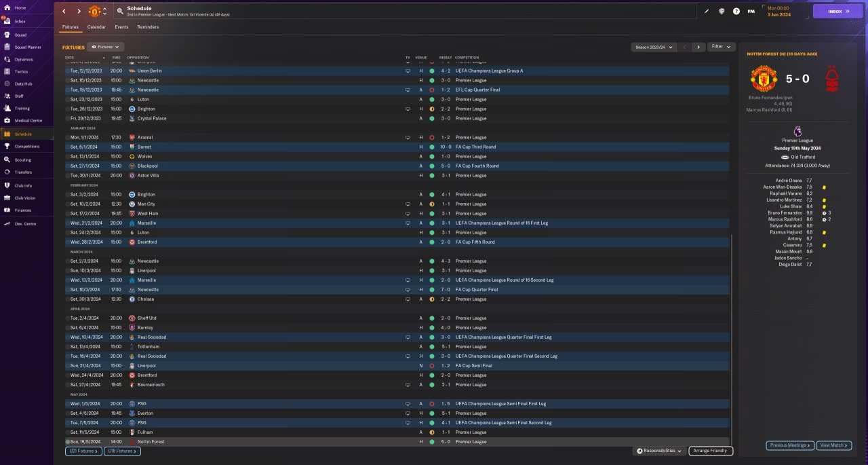Image resolution: width=868 pixels, height=465 pixels.
Task: Toggle select circle for Union Berlin row
Action: pos(68,71)
